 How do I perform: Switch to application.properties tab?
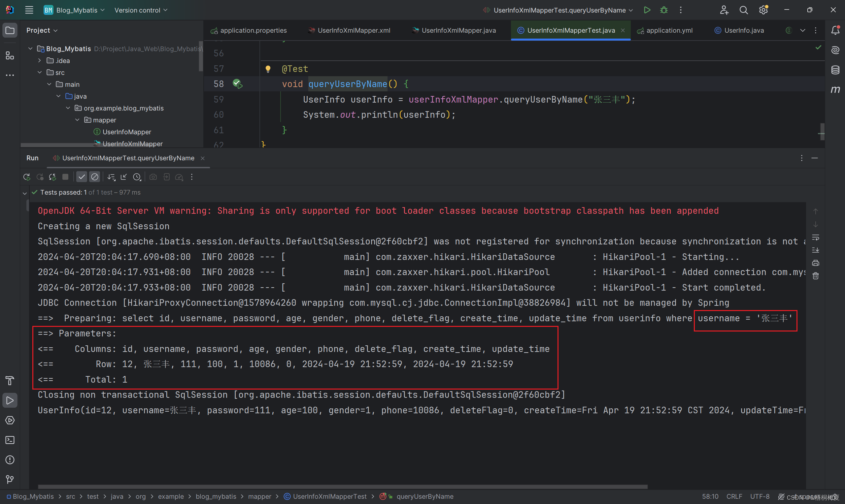(x=249, y=31)
